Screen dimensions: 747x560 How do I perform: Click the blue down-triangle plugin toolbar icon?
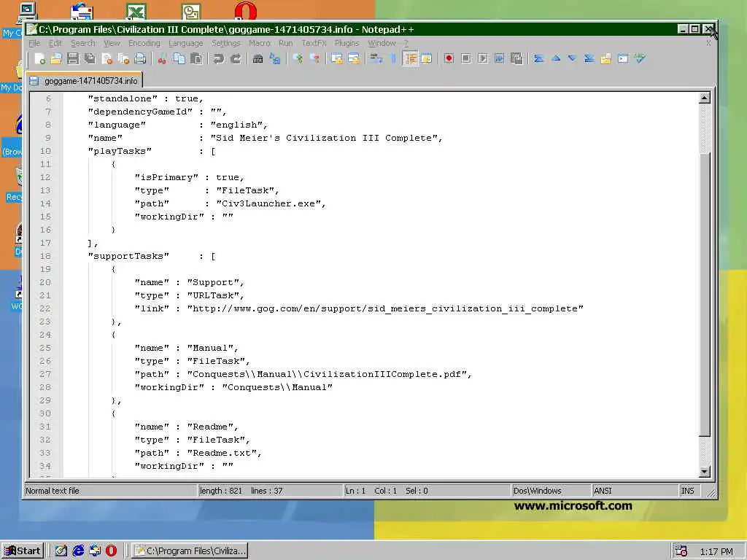[572, 58]
